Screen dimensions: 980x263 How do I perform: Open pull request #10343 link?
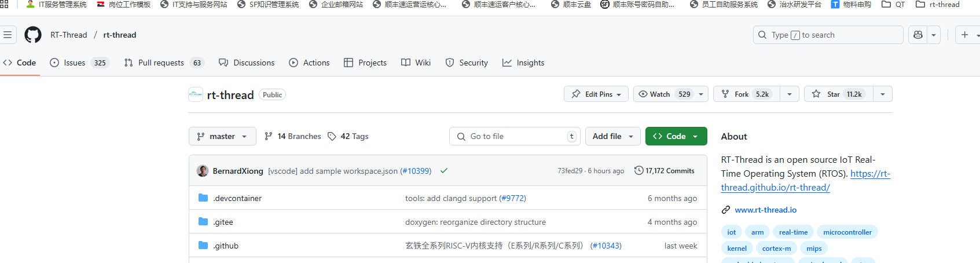(x=606, y=246)
